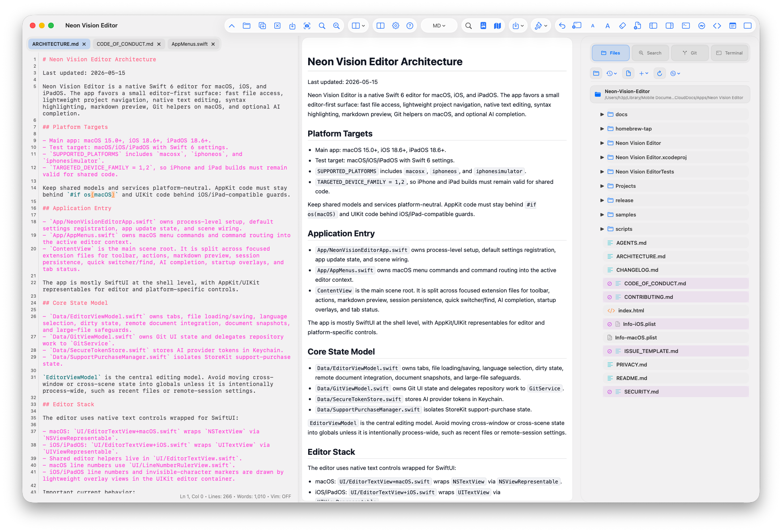Increase font size with large A
782x532 pixels.
tap(607, 26)
